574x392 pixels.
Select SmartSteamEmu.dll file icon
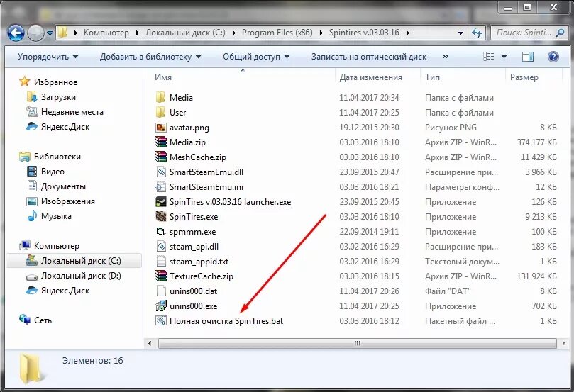coord(160,172)
